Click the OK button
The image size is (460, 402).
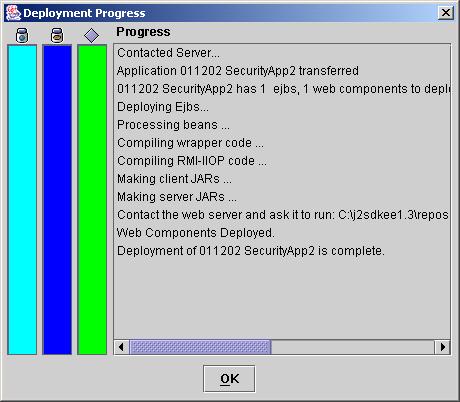click(229, 379)
